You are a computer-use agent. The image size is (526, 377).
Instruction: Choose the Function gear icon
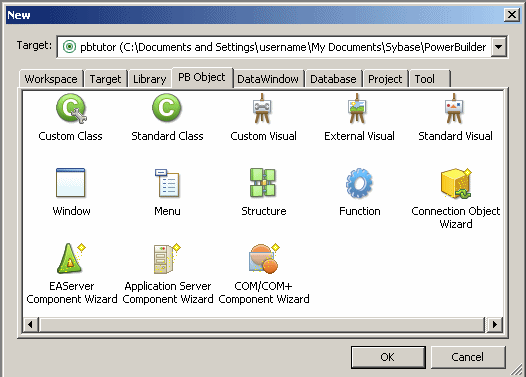coord(359,183)
